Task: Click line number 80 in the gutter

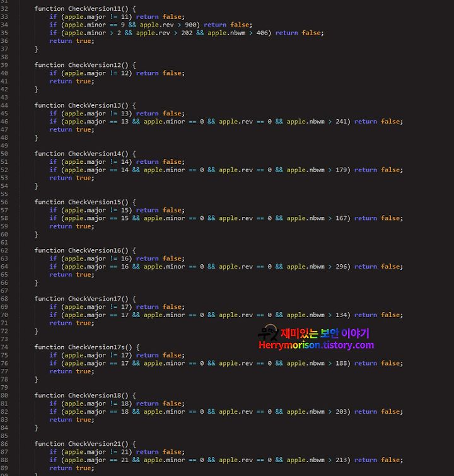Action: tap(4, 395)
